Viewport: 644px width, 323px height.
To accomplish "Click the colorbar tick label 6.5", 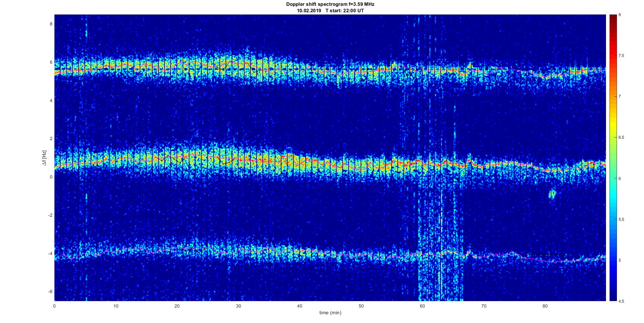I will (x=621, y=138).
